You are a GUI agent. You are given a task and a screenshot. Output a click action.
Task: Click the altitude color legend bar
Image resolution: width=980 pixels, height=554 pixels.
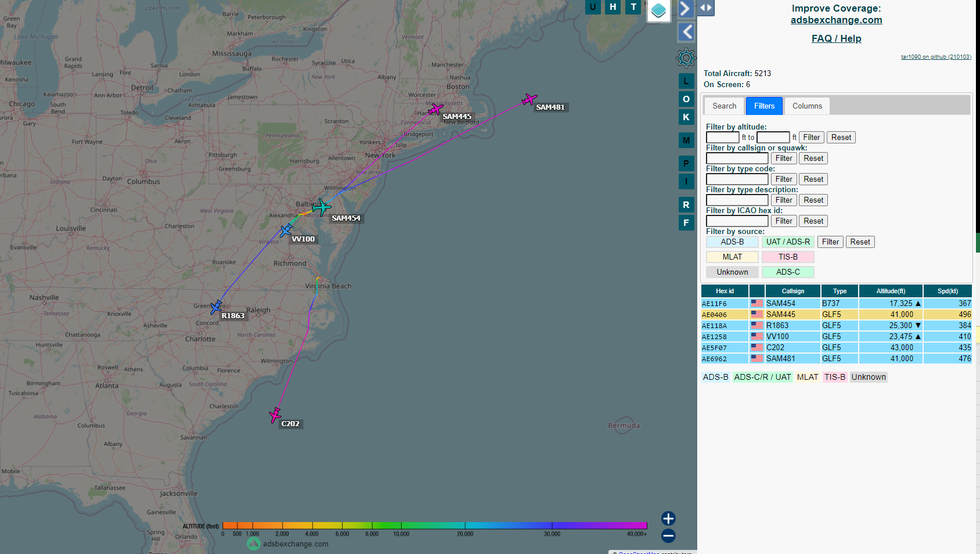coord(434,526)
